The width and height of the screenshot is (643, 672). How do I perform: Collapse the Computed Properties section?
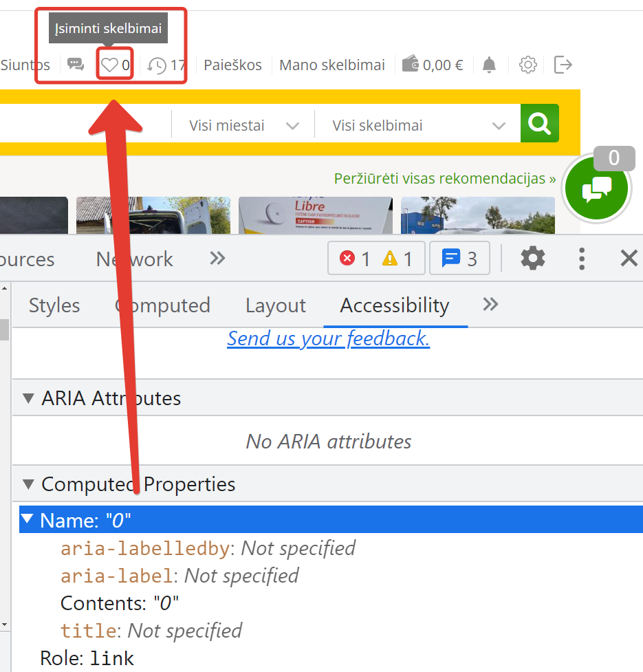pos(28,484)
